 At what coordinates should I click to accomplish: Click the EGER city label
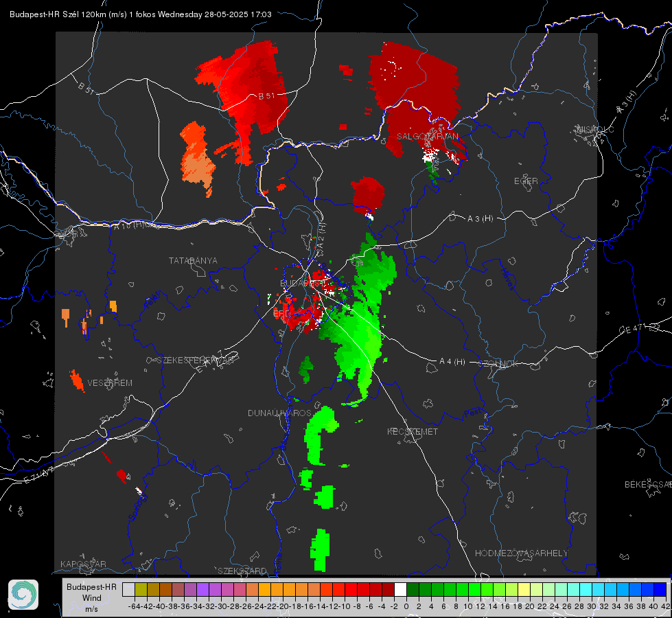tap(526, 181)
